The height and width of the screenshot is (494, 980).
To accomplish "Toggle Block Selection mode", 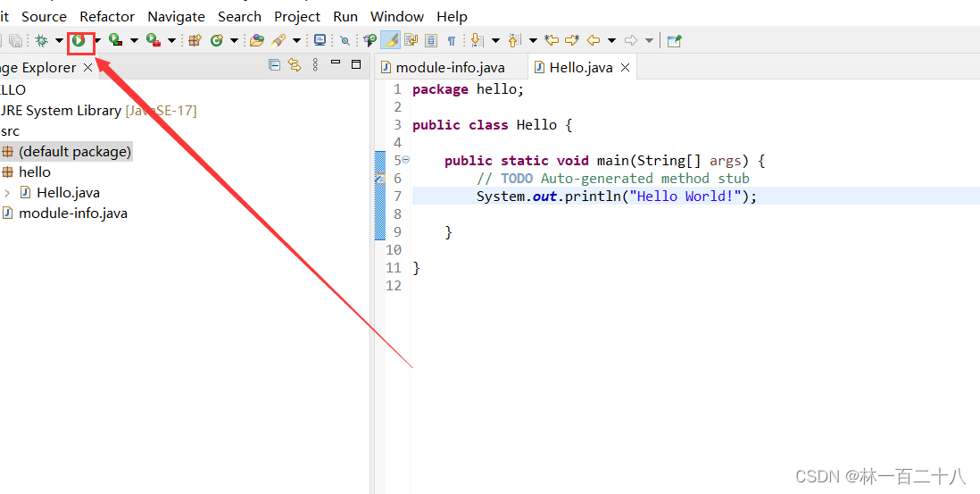I will tap(430, 41).
